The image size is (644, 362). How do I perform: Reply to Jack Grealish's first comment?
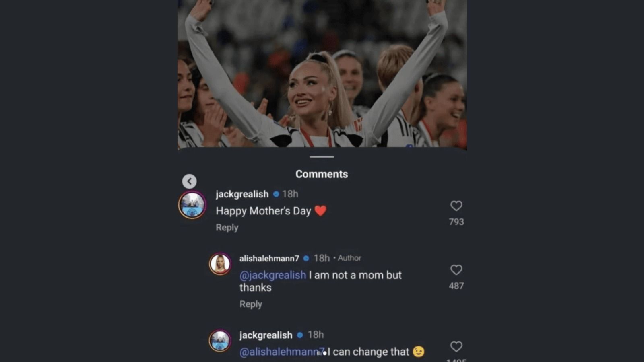click(227, 228)
